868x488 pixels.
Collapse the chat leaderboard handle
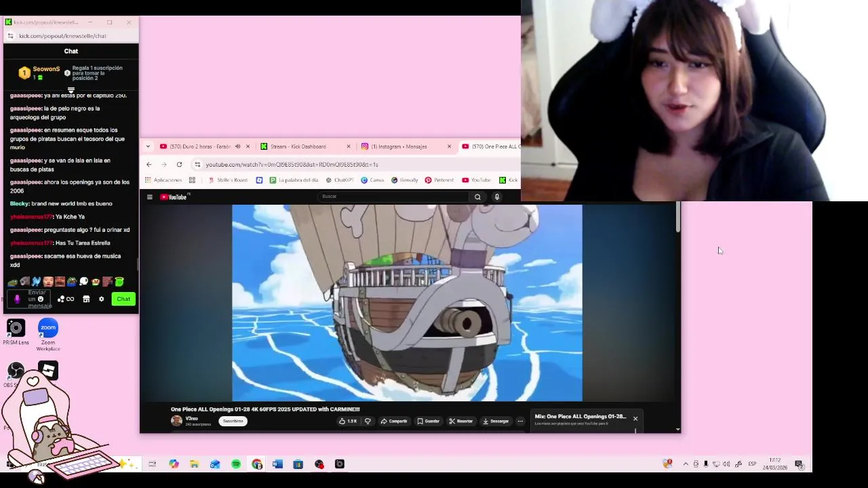(71, 90)
